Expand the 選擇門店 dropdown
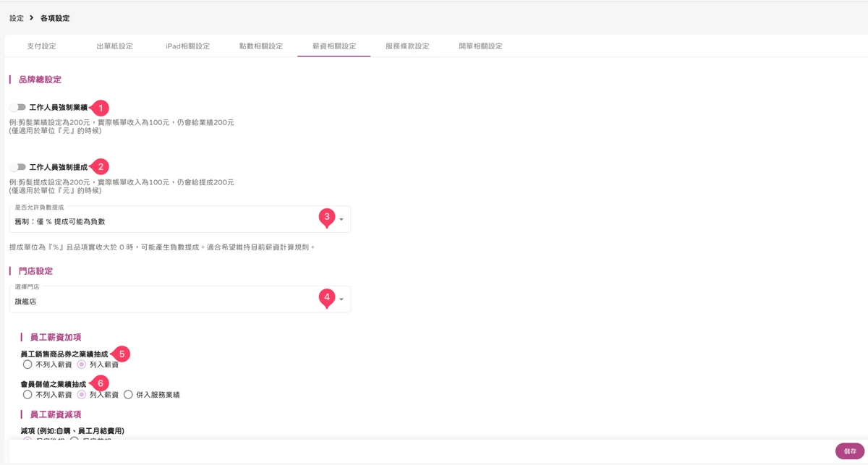This screenshot has height=465, width=868. point(180,299)
